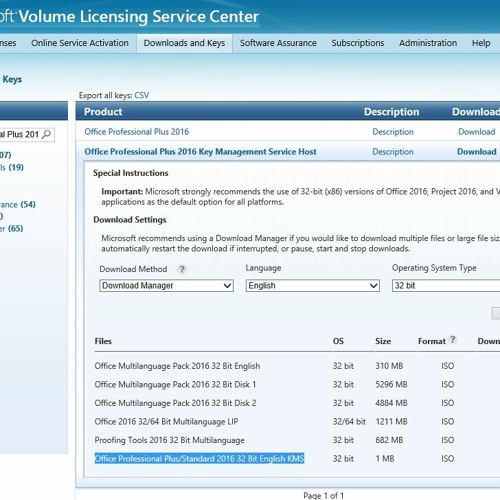Click Download link for Key Management Service Host
Viewport: 500px width, 500px height.
click(477, 152)
